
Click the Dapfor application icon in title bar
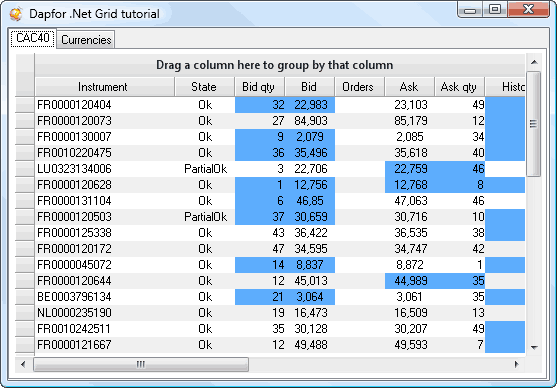pos(16,14)
